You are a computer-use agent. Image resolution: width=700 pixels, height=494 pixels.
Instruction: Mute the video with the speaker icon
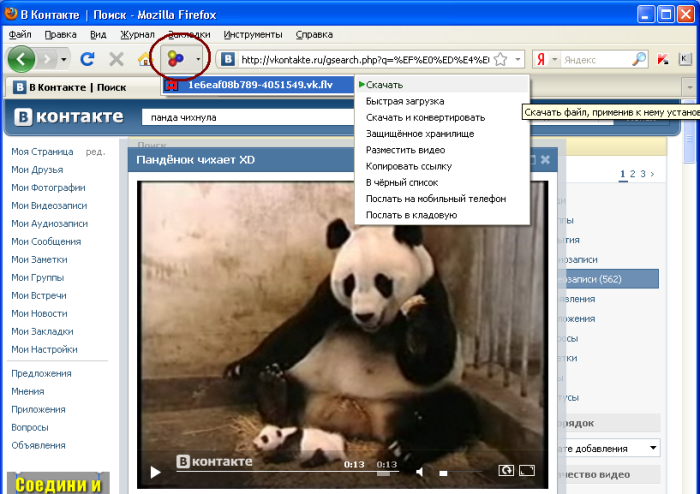coord(421,471)
